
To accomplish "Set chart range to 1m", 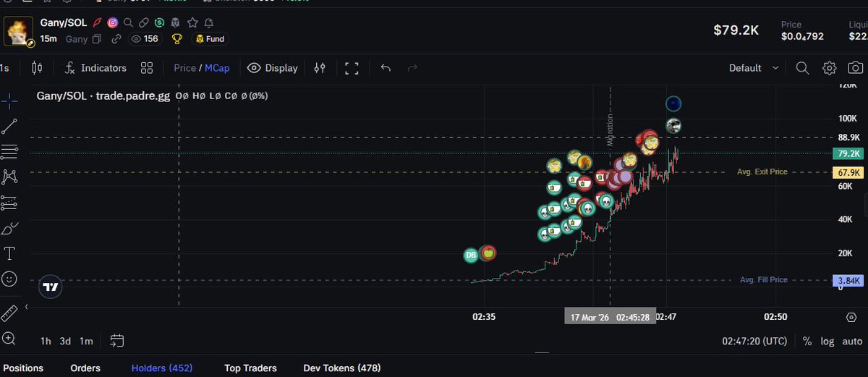I will 86,341.
